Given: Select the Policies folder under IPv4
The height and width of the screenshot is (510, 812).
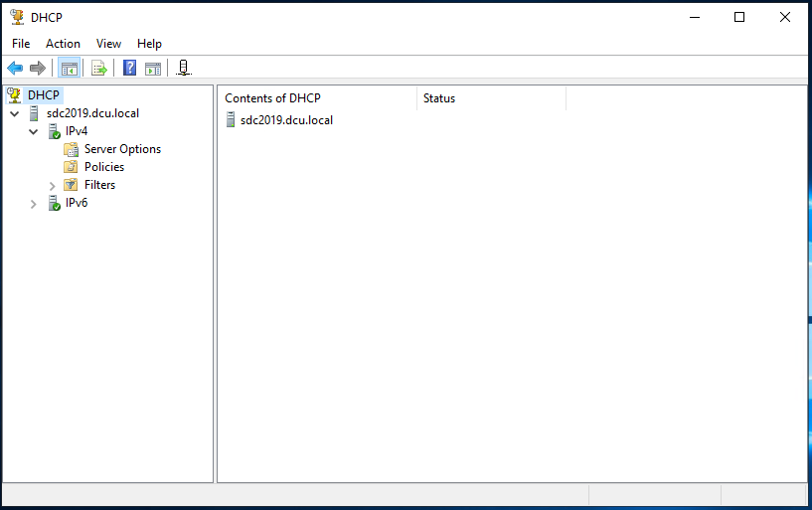Looking at the screenshot, I should 103,167.
